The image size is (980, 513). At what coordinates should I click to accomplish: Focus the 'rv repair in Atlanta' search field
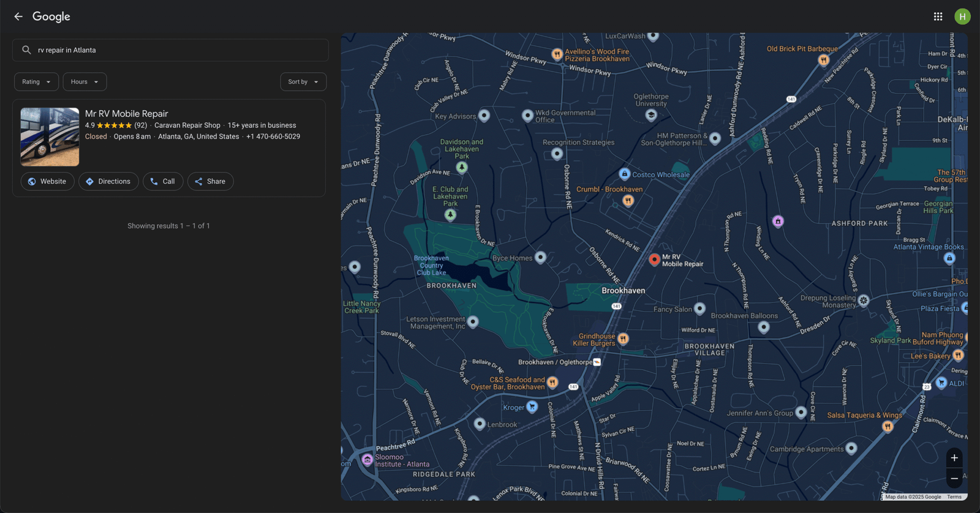point(170,50)
